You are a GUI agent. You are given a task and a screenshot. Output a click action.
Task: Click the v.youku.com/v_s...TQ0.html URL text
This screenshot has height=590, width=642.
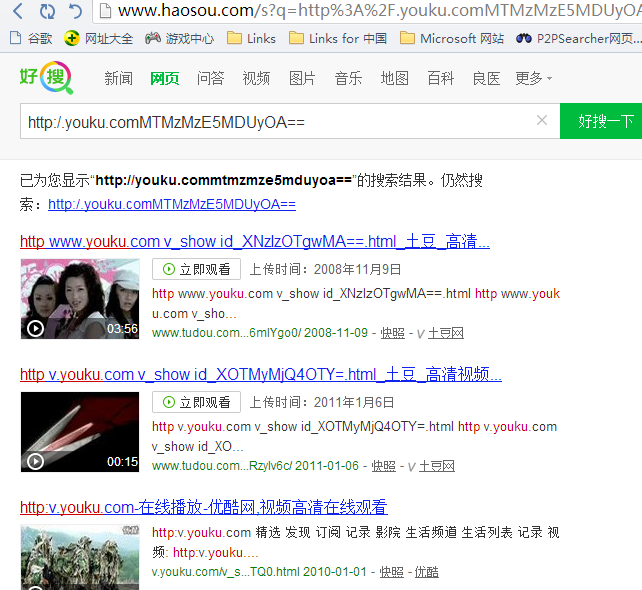pyautogui.click(x=225, y=572)
